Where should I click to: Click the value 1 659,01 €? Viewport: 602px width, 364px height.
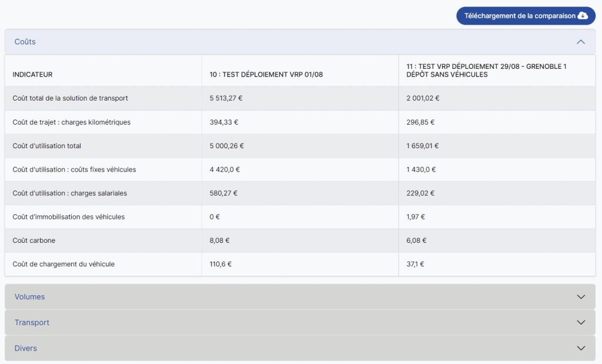pos(422,146)
